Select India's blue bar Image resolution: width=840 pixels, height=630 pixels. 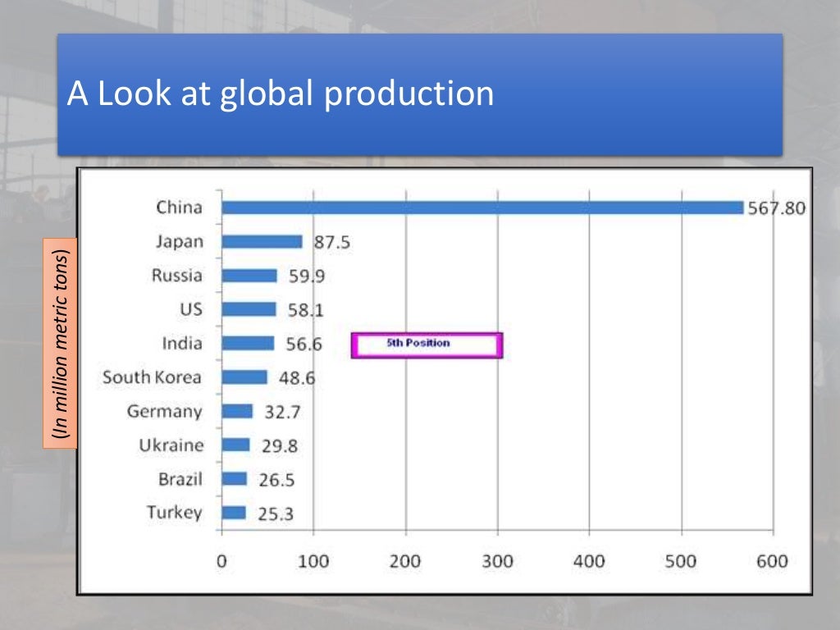(248, 343)
